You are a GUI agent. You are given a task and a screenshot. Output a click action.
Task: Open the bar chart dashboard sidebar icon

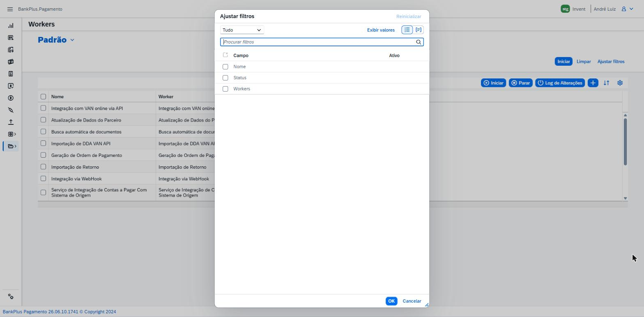(x=11, y=25)
